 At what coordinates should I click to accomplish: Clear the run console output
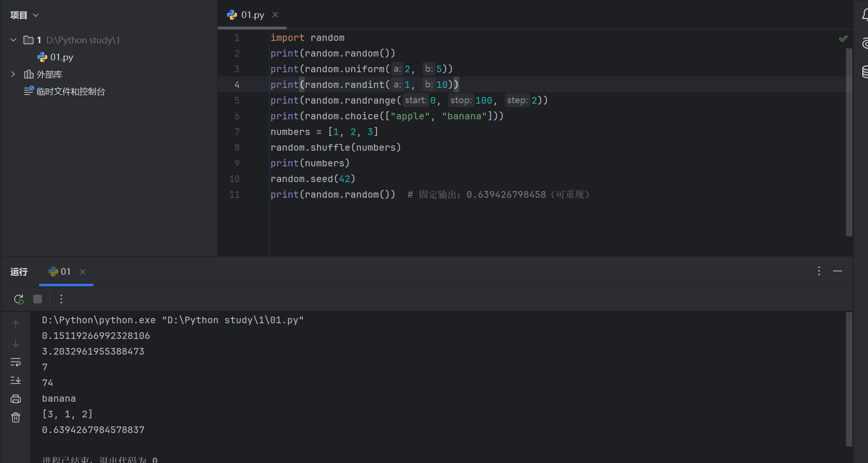tap(16, 417)
